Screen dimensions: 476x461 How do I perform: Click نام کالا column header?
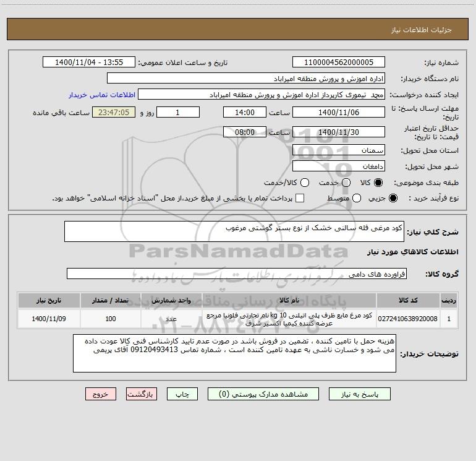(289, 300)
